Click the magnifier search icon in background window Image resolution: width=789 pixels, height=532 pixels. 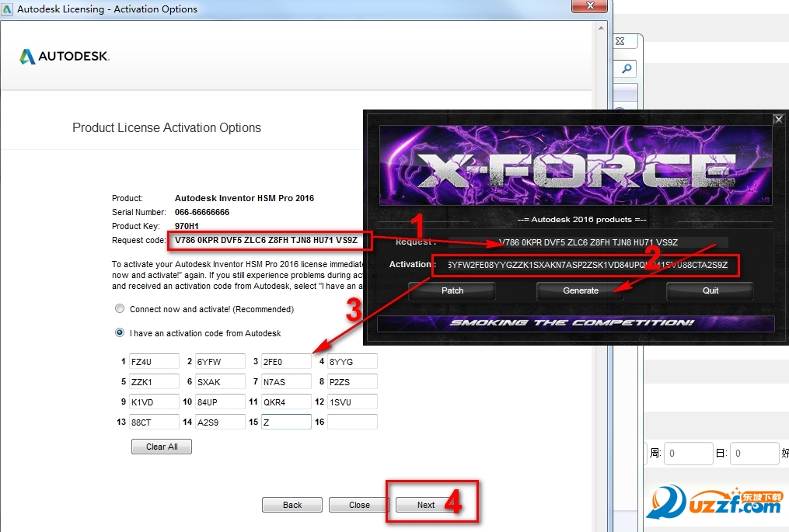(x=627, y=68)
